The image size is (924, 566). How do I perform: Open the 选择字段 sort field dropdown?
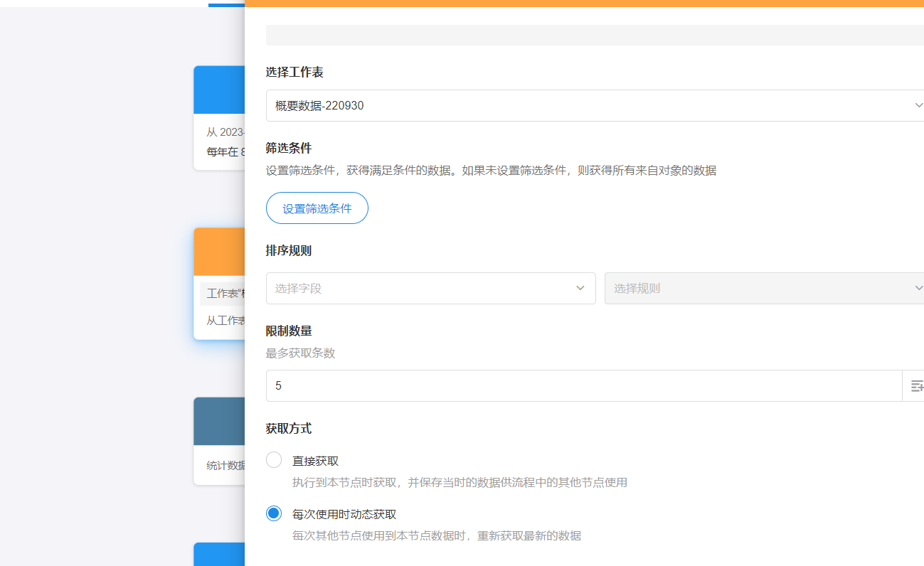tap(420, 288)
